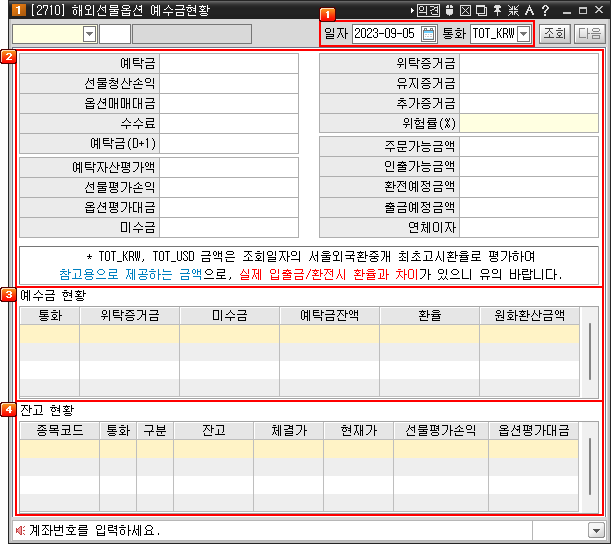
Task: Click the 일자 date input field
Action: [385, 34]
